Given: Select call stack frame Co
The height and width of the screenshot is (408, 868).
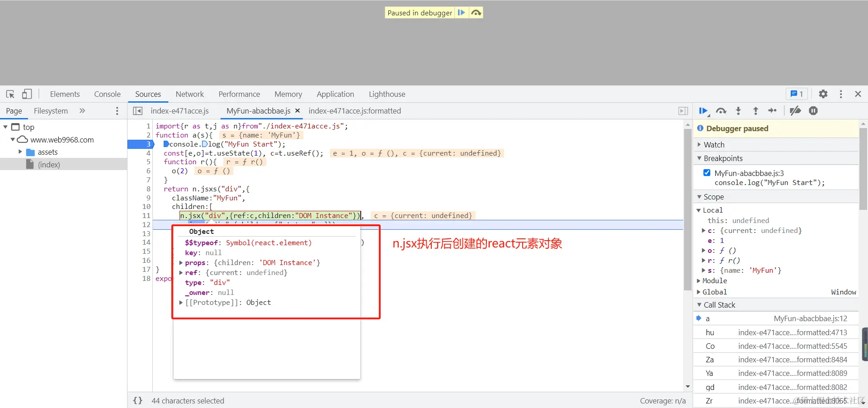Looking at the screenshot, I should (x=776, y=346).
